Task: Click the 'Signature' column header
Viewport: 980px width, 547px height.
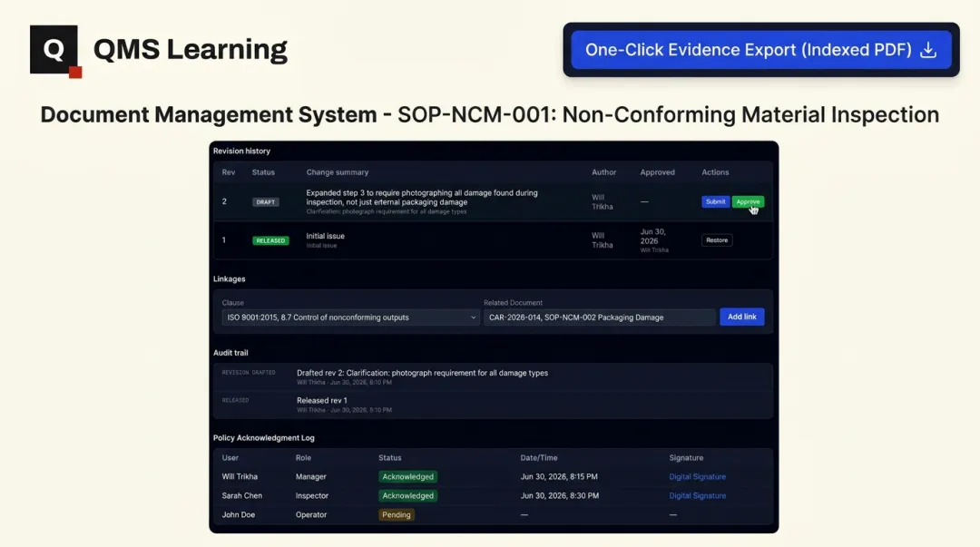Action: 686,458
